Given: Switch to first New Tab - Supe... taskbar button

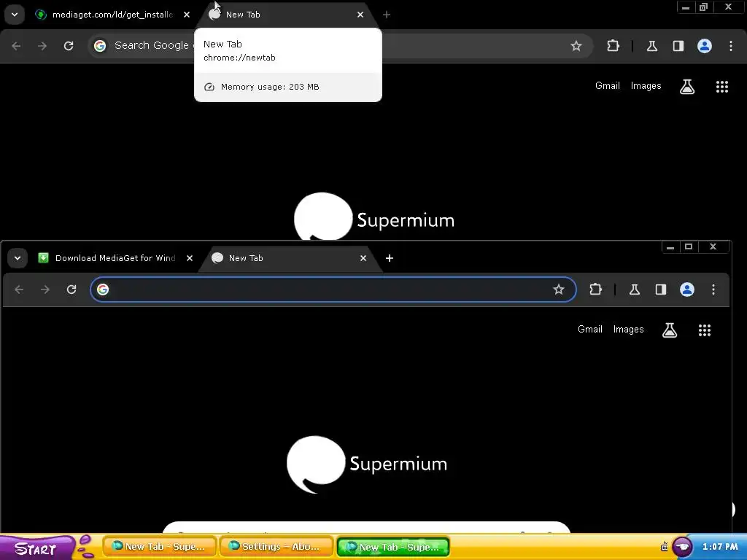Looking at the screenshot, I should coord(160,547).
